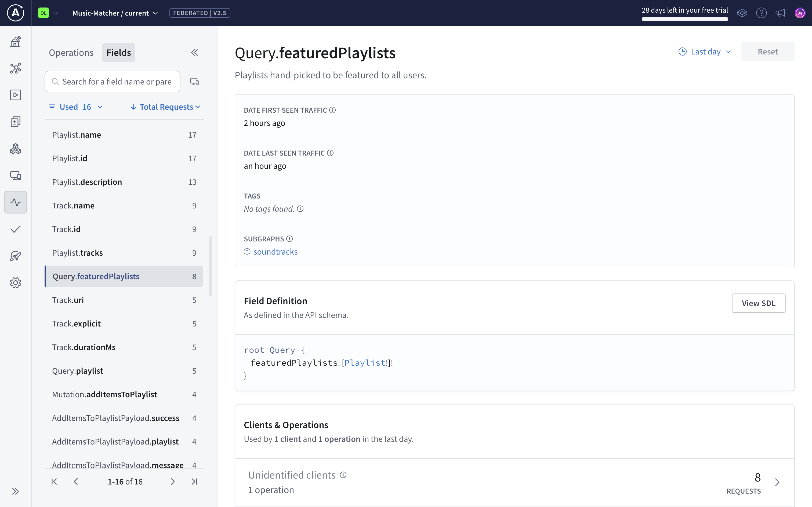Click the Reset button
The height and width of the screenshot is (507, 812).
[768, 51]
